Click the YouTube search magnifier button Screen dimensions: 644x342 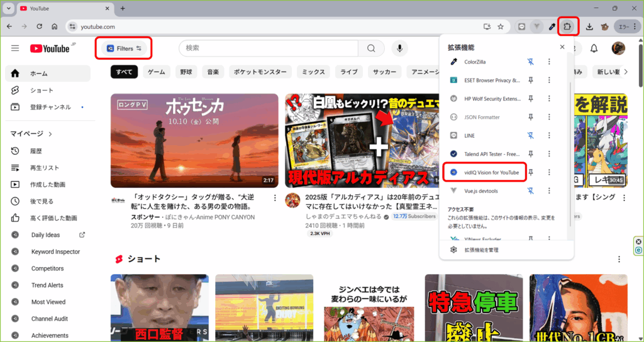pyautogui.click(x=371, y=48)
